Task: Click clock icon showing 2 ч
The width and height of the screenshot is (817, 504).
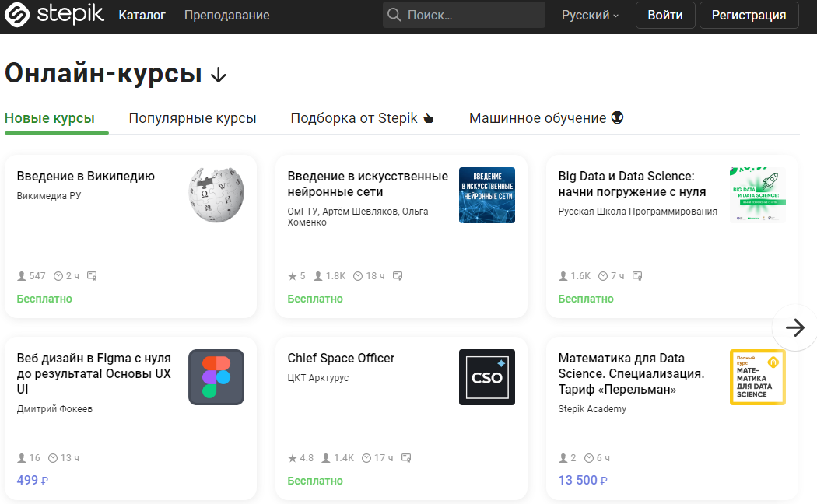Action: [58, 276]
